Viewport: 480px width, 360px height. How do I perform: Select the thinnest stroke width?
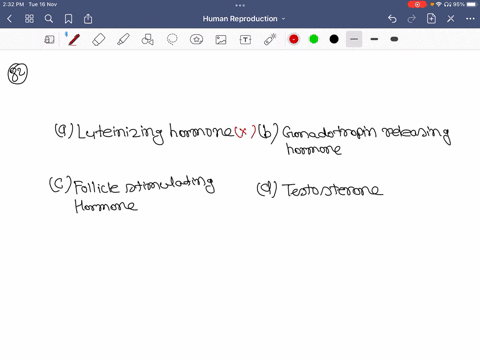click(354, 39)
